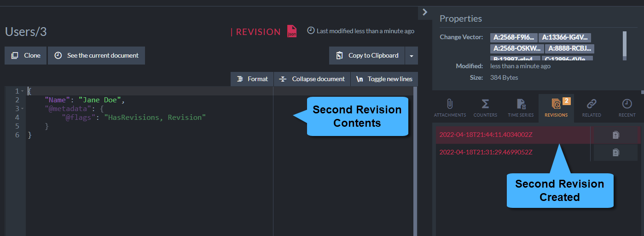Toggle new lines in editor
This screenshot has width=644, height=236.
[x=384, y=79]
